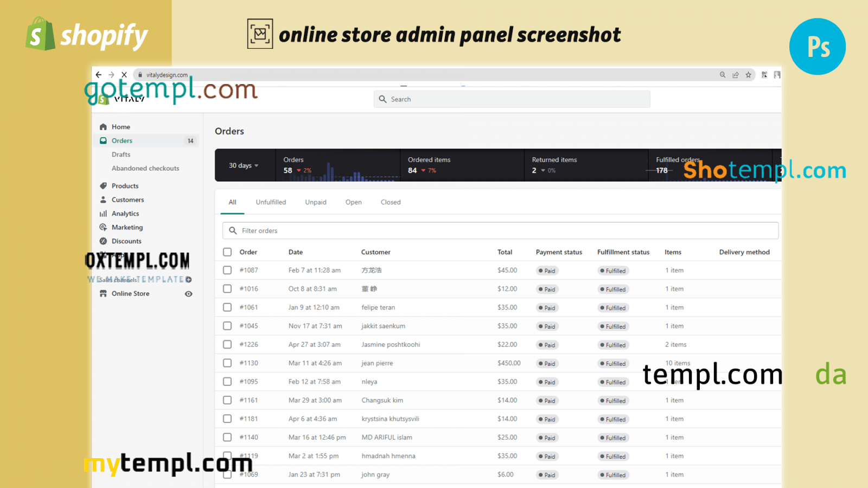Check the box for order #1087
The image size is (868, 488).
click(227, 270)
